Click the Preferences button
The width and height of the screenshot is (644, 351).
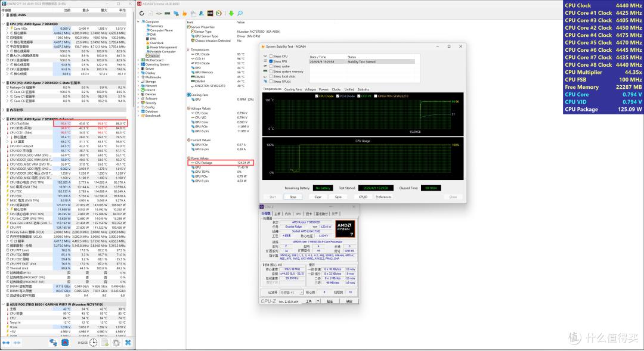pyautogui.click(x=383, y=197)
